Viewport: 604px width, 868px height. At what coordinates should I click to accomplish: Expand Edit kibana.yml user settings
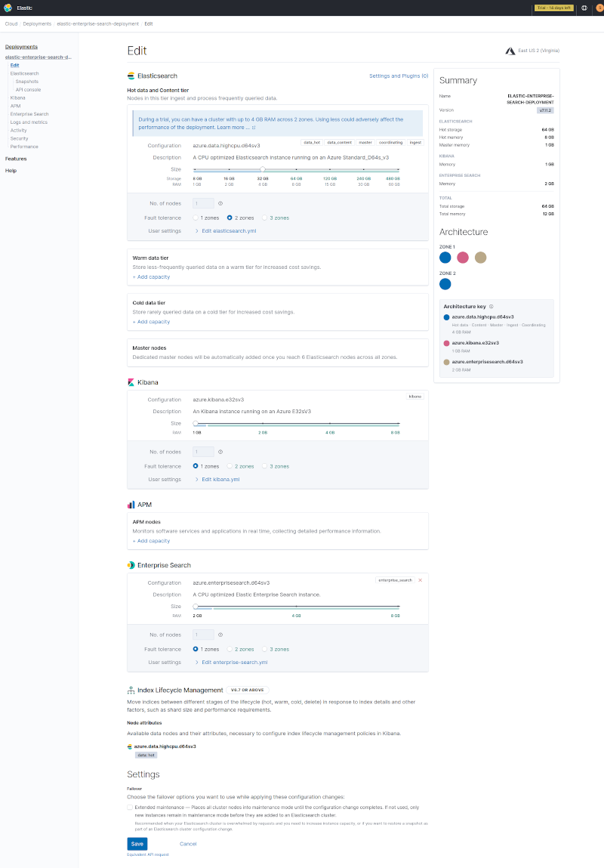pyautogui.click(x=220, y=480)
